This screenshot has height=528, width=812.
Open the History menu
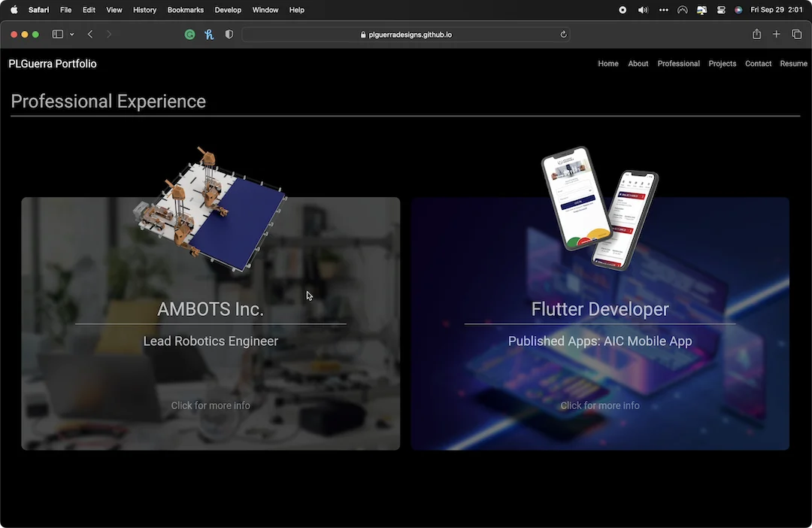(x=144, y=10)
